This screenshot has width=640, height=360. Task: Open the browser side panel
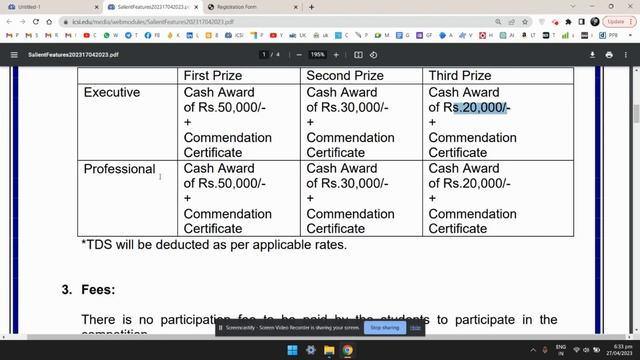coord(582,22)
